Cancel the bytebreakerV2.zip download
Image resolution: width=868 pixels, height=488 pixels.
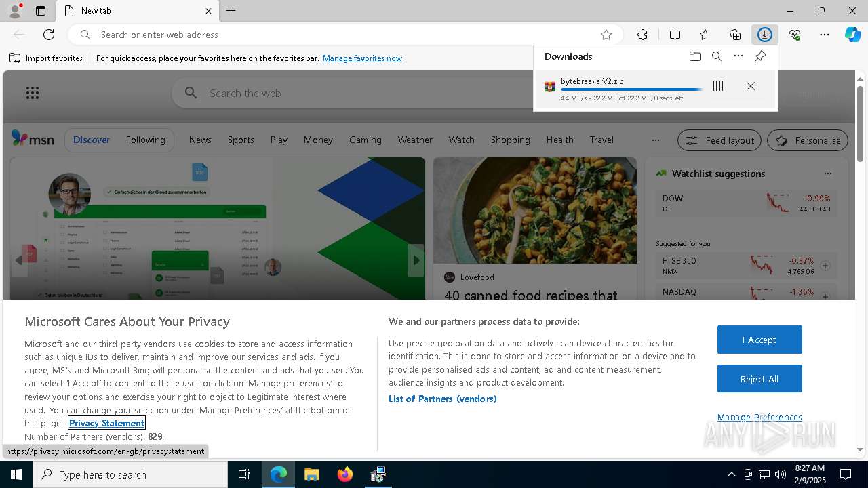point(751,86)
